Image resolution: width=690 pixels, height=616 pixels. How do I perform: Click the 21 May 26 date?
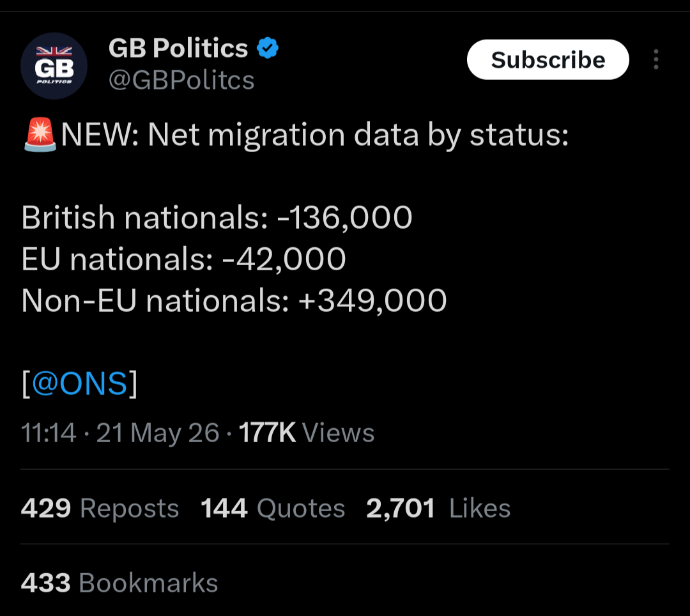tap(158, 433)
